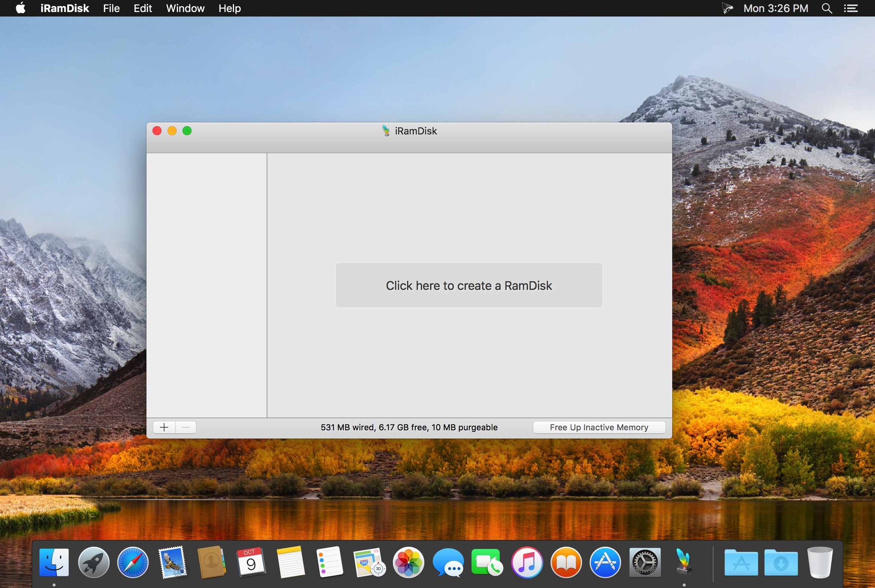This screenshot has height=588, width=875.
Task: Open Calendar from the Dock
Action: pyautogui.click(x=251, y=562)
